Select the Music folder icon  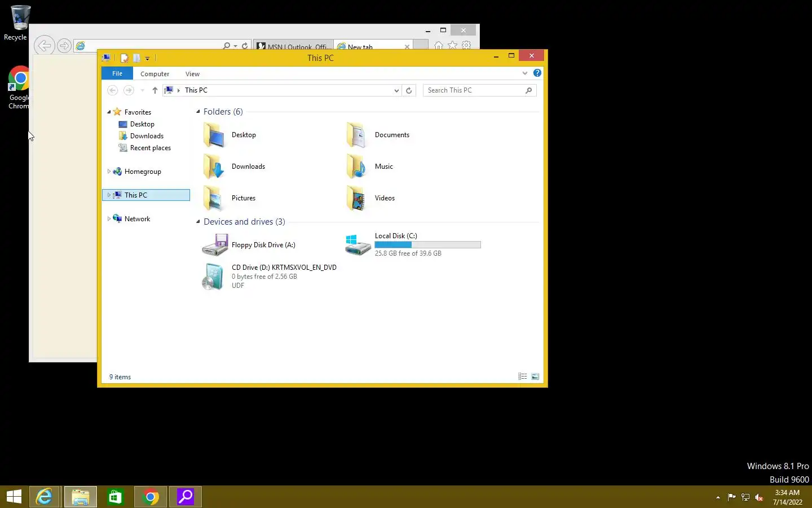(356, 167)
